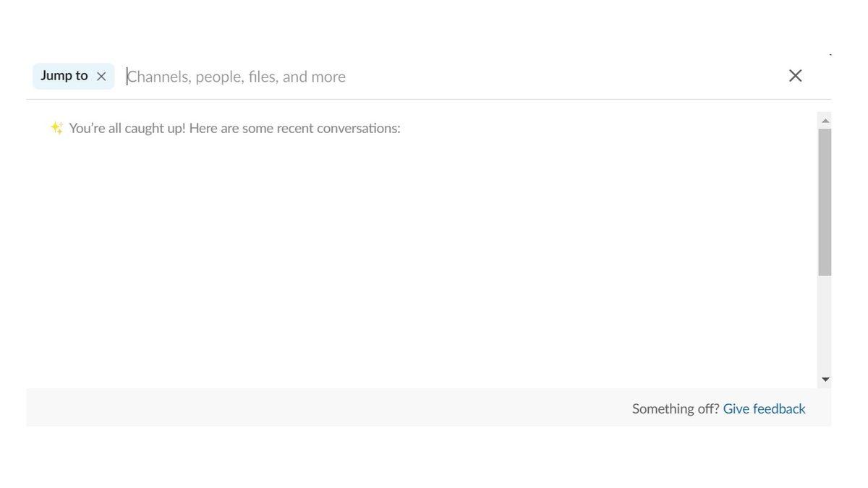This screenshot has width=868, height=488.
Task: Click the empty scrollbar track below the thumb
Action: [x=825, y=325]
